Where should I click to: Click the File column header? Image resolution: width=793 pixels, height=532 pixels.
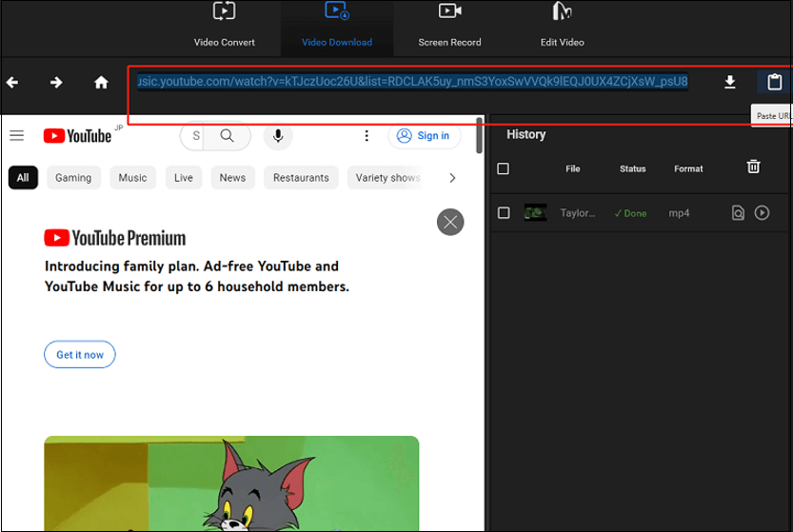(572, 168)
